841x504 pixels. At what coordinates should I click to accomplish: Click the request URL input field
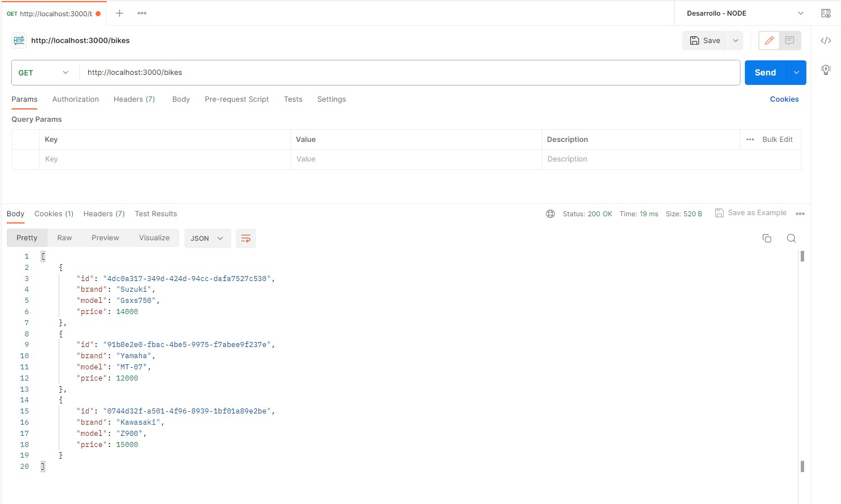click(410, 73)
